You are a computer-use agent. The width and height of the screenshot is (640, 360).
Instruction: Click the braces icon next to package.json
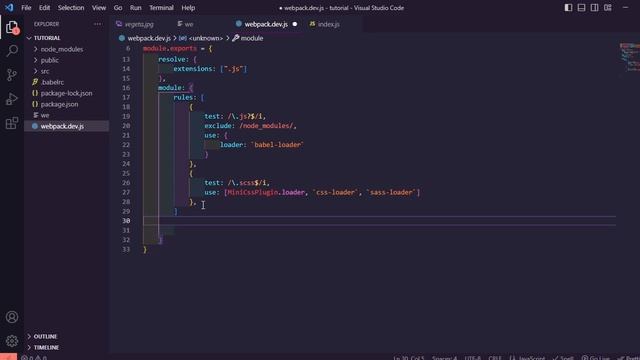click(x=35, y=104)
